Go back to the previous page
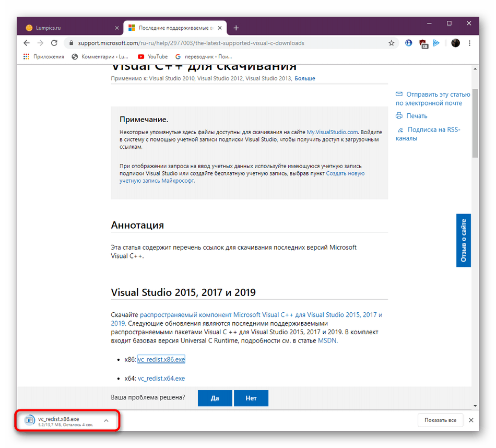 coord(27,43)
